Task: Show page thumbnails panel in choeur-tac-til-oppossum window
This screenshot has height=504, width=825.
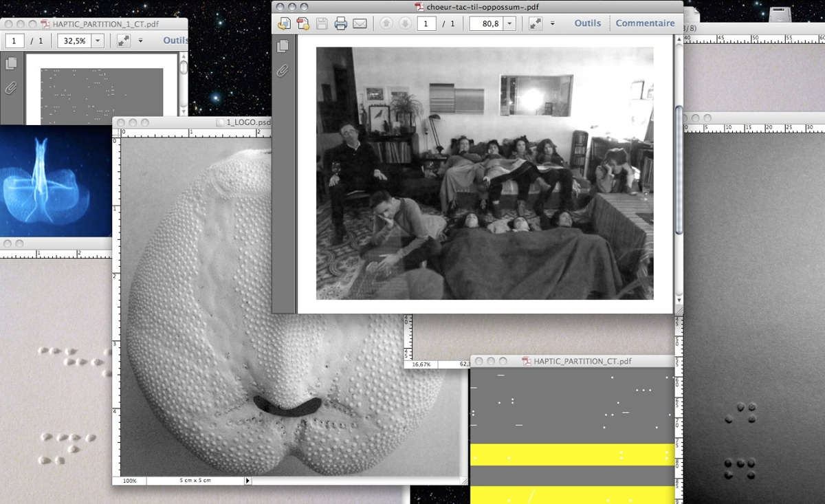Action: [x=283, y=47]
